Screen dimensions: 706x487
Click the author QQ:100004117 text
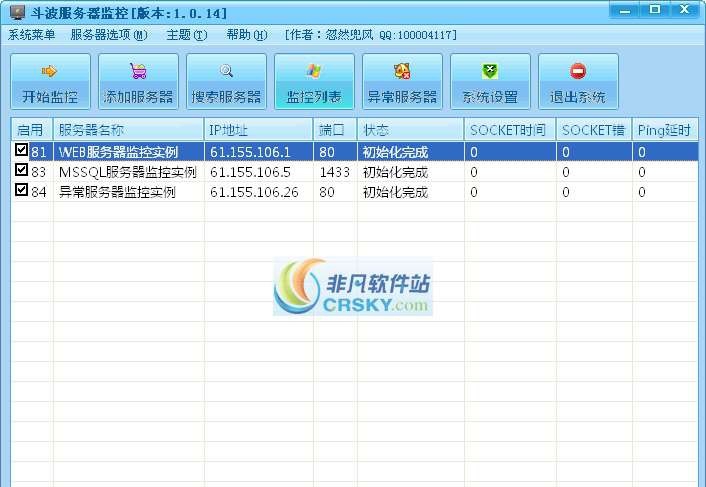click(x=418, y=35)
